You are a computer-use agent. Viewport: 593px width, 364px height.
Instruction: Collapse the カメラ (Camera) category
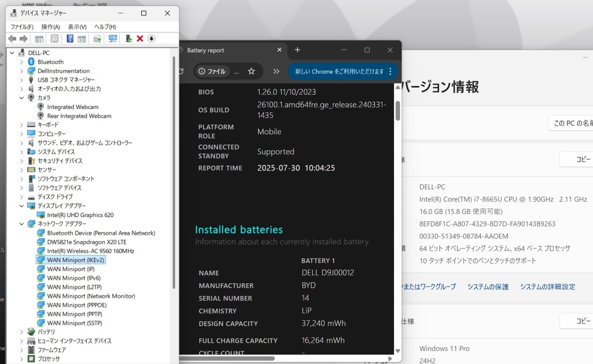(21, 98)
